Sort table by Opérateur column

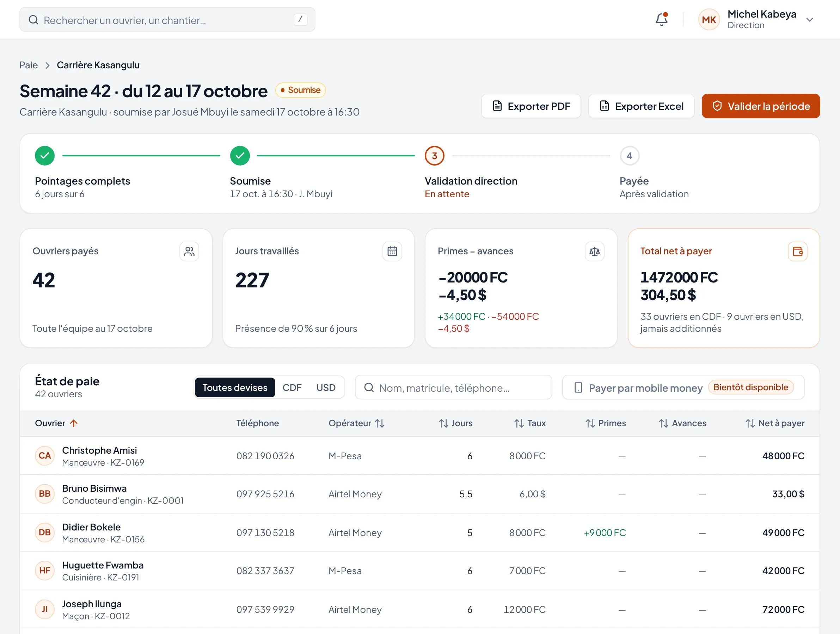[x=356, y=423]
